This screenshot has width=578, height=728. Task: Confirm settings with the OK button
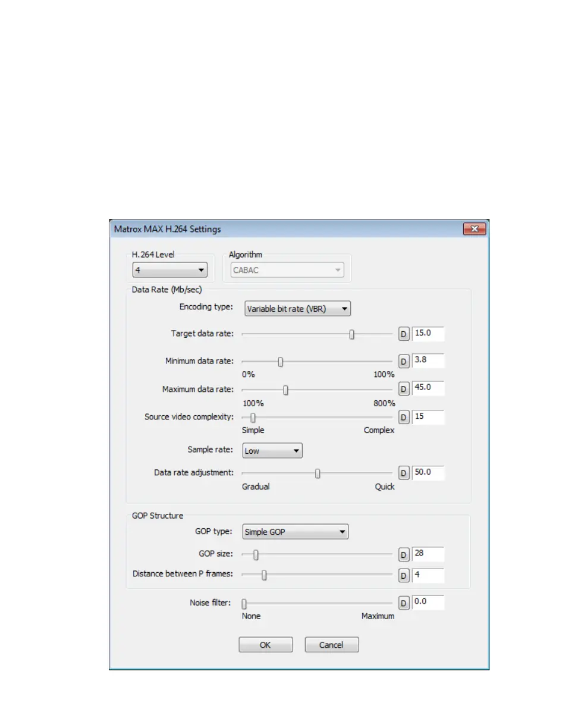click(x=266, y=645)
